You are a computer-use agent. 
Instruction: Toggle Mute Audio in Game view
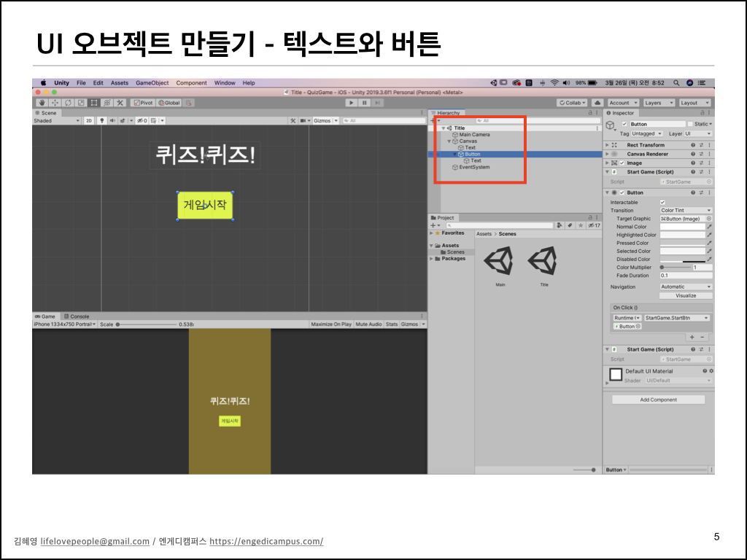tap(368, 324)
